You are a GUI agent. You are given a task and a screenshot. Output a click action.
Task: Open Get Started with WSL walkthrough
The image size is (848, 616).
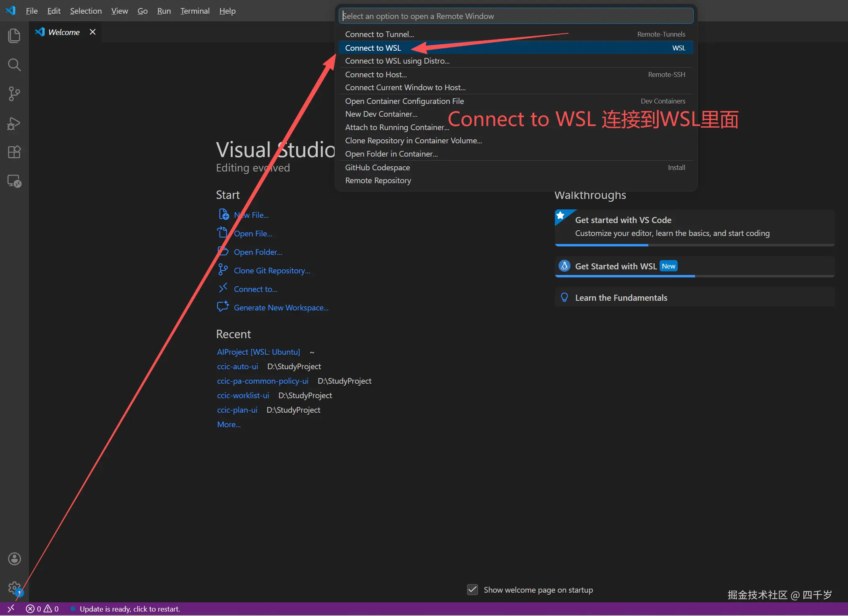point(616,266)
